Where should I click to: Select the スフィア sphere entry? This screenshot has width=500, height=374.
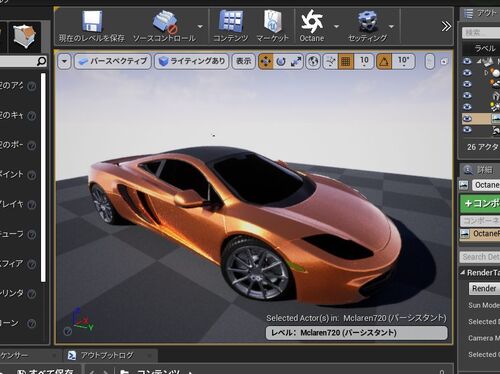click(x=12, y=264)
